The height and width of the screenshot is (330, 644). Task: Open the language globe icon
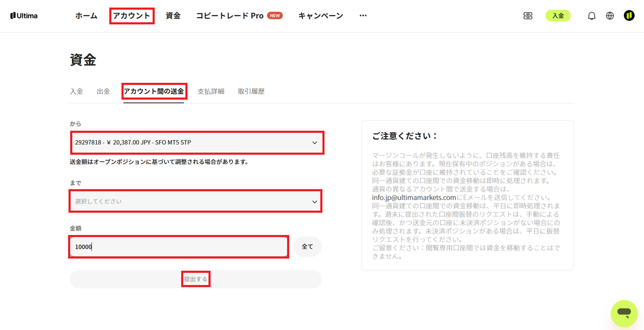tap(610, 16)
